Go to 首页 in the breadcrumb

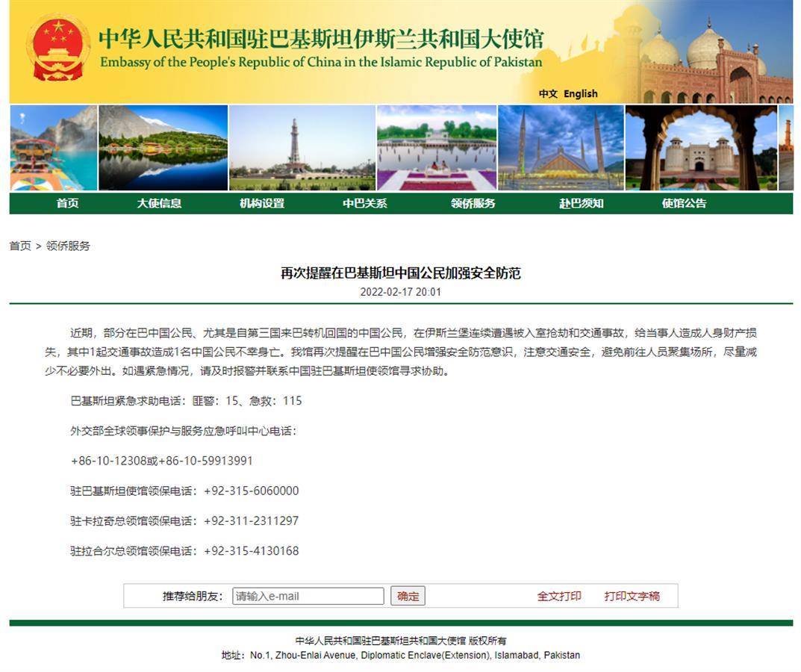[20, 246]
